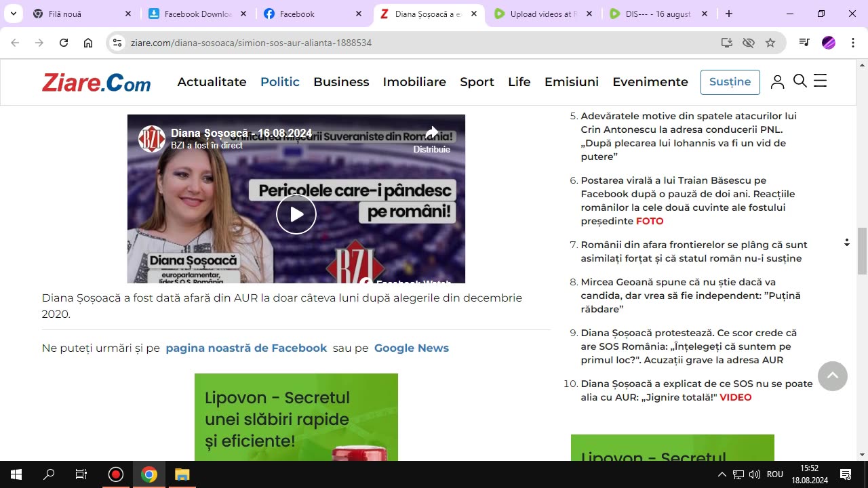Show hidden system tray icons
868x488 pixels.
(x=722, y=474)
